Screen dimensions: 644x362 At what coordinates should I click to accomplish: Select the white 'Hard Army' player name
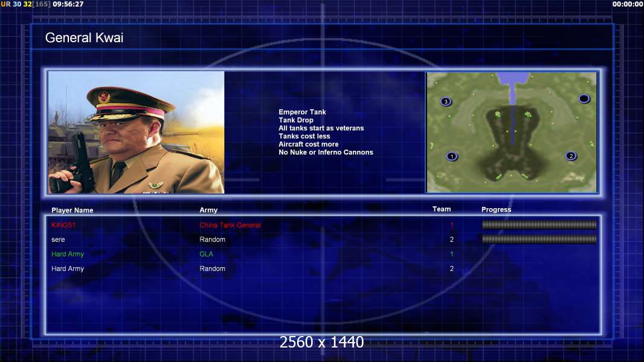pos(67,268)
